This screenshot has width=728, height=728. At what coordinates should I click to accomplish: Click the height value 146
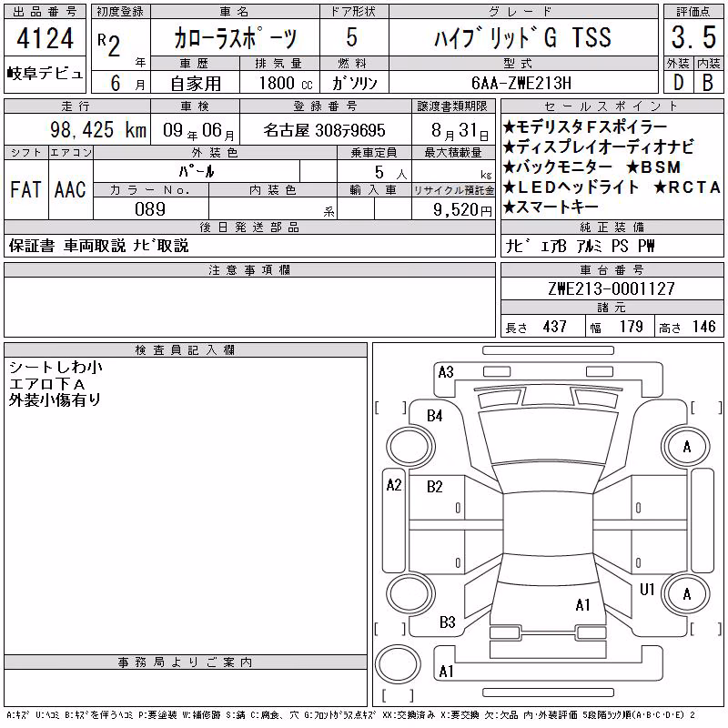pos(703,327)
